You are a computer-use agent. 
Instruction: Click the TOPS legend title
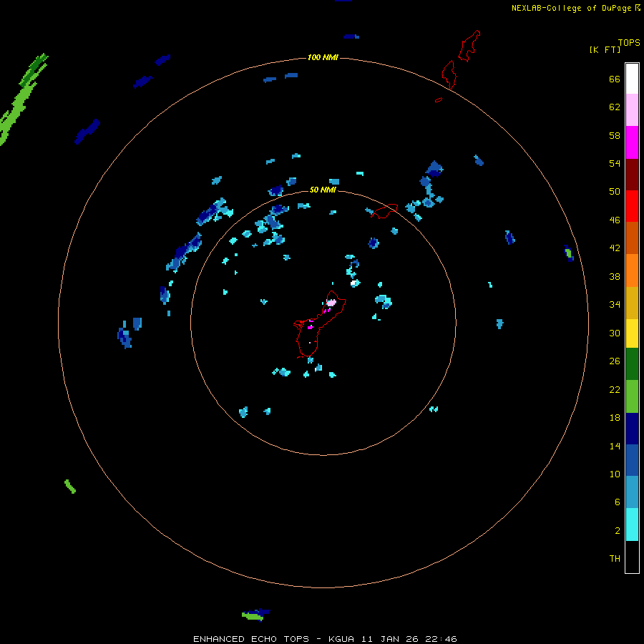click(x=629, y=42)
